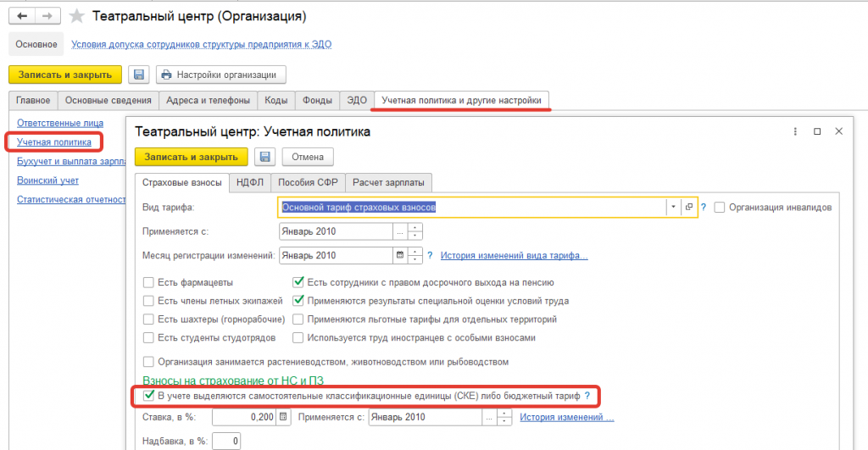Open Коды tab
This screenshot has height=450, width=868.
tap(275, 100)
